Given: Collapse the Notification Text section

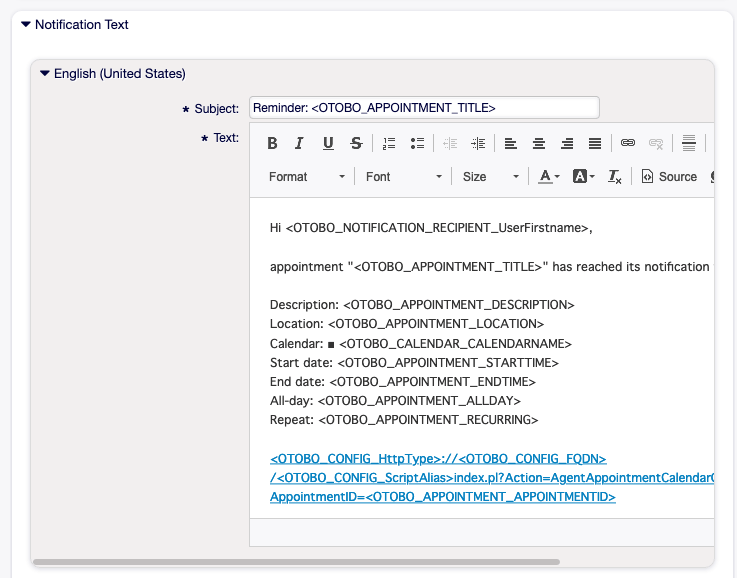Looking at the screenshot, I should click(26, 25).
